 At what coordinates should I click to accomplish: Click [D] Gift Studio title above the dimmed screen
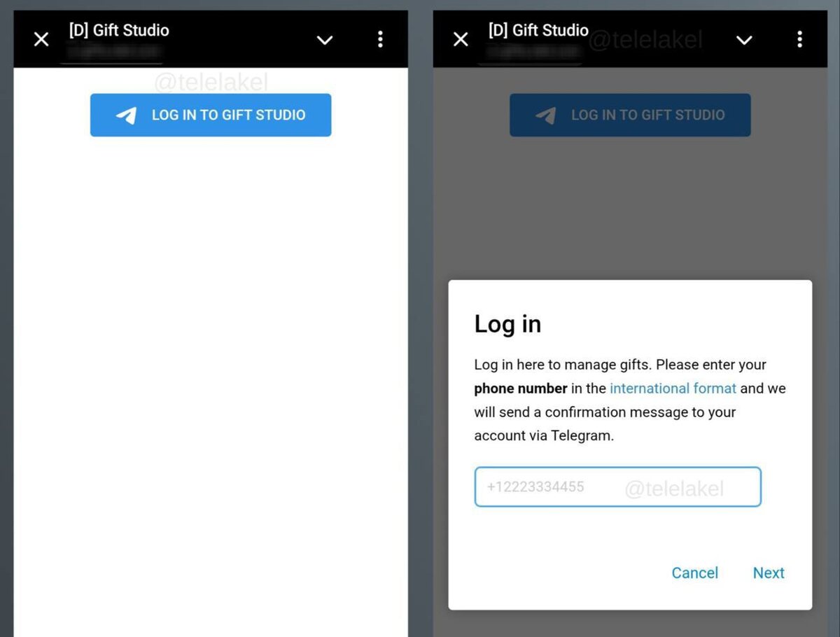[538, 30]
